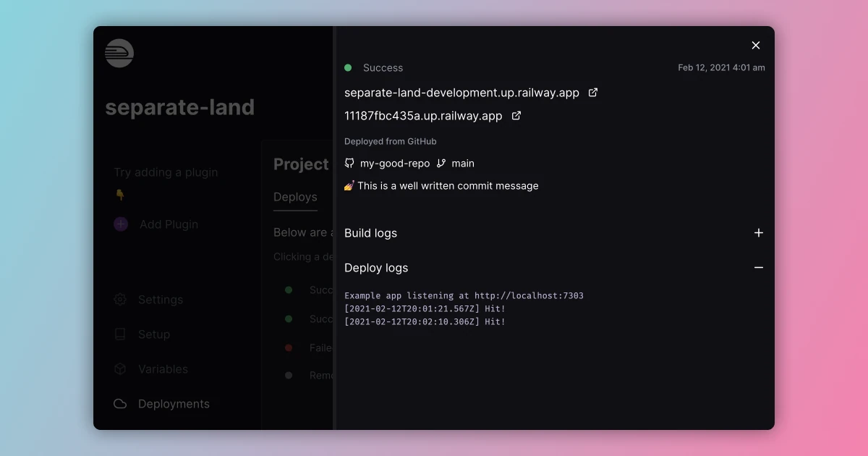Viewport: 868px width, 456px height.
Task: Open external link icon for separate-land-development URL
Action: point(593,93)
